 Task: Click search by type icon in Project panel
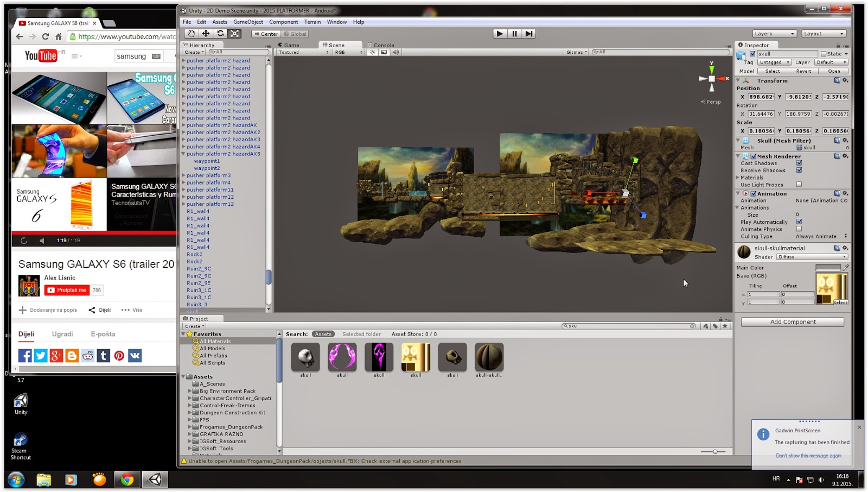pyautogui.click(x=706, y=326)
